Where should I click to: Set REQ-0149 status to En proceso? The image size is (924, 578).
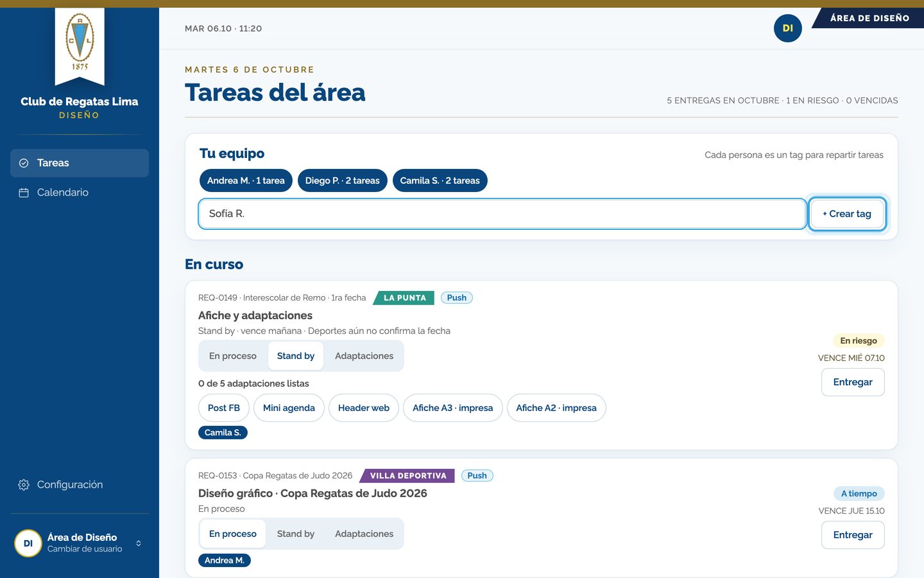(233, 356)
